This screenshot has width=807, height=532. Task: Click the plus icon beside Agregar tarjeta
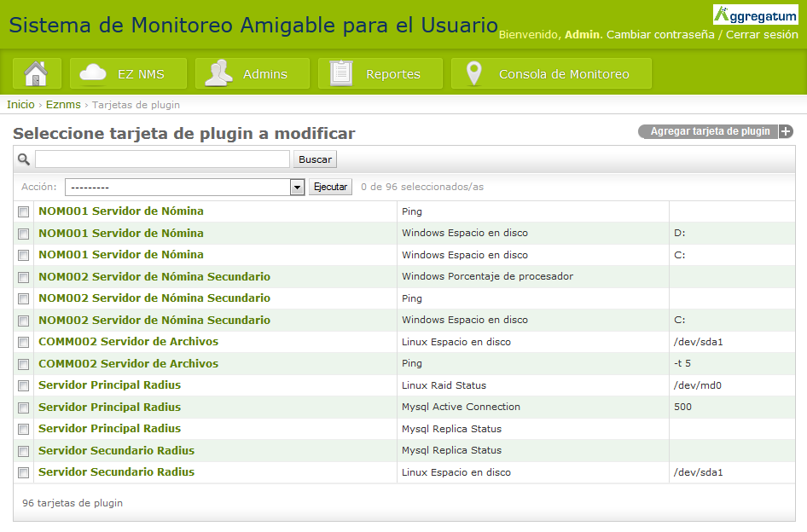(x=786, y=131)
